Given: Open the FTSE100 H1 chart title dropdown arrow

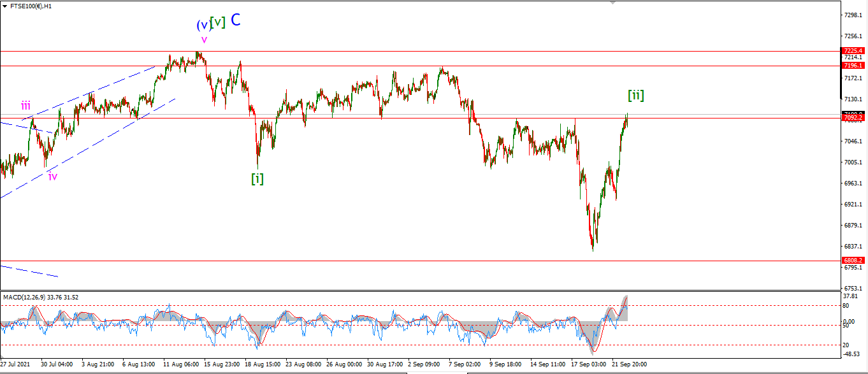Looking at the screenshot, I should click(x=5, y=6).
